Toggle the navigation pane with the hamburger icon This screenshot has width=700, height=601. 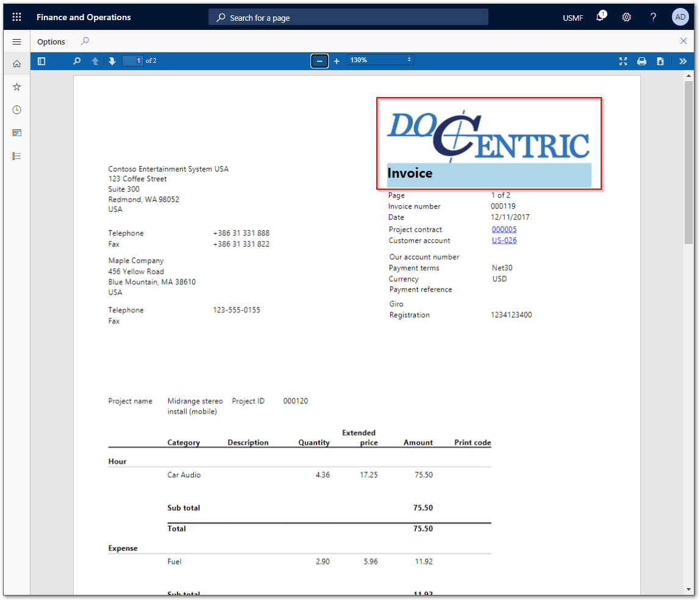pos(16,41)
